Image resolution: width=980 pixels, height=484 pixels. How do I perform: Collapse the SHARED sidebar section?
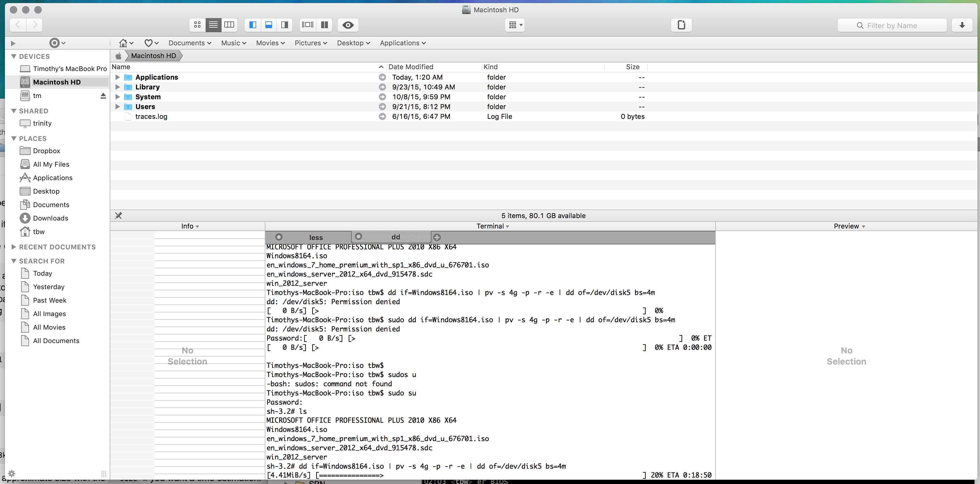coord(14,111)
